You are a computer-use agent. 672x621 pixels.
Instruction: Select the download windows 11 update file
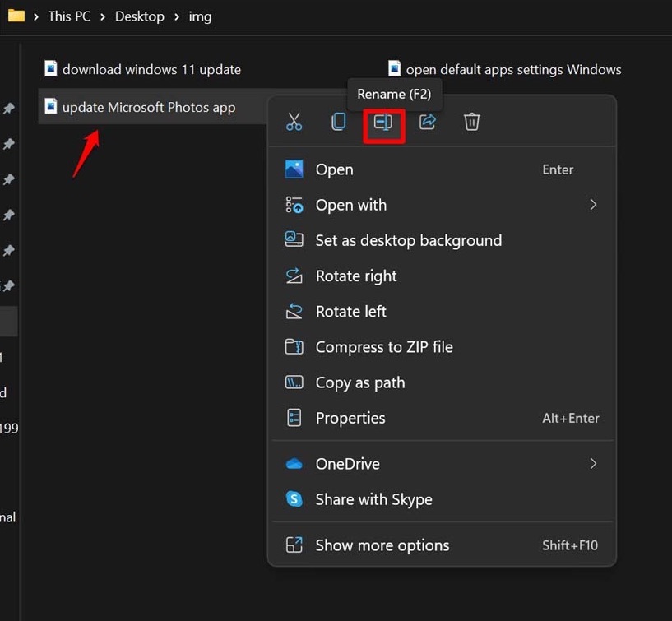tap(151, 69)
